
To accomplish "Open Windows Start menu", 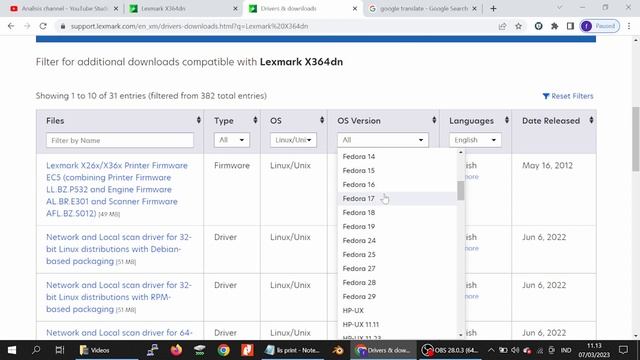I will (12, 350).
